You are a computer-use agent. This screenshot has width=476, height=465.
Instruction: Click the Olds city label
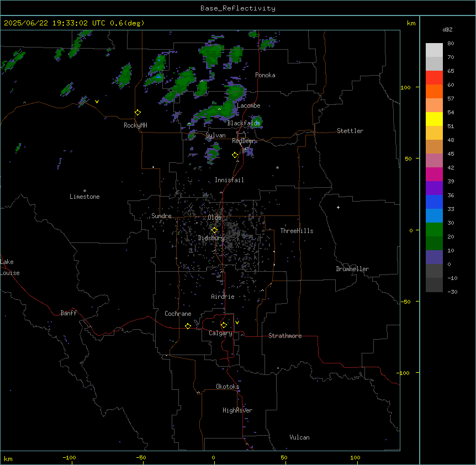214,218
